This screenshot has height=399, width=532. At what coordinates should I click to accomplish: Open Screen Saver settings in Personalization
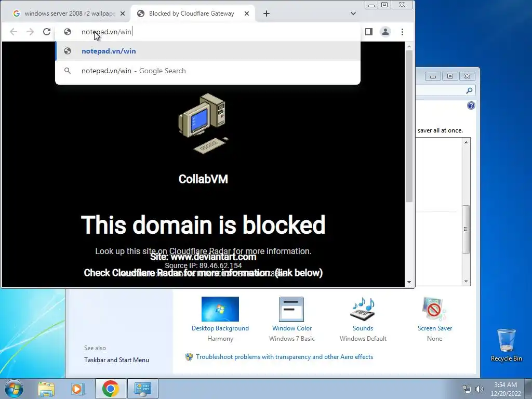435,320
